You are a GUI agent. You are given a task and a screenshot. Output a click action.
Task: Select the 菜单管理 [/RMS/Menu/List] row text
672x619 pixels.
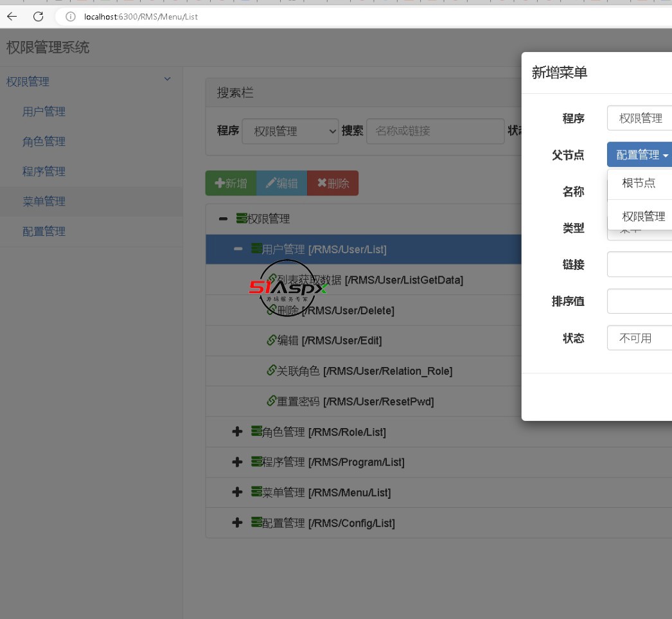pos(326,492)
